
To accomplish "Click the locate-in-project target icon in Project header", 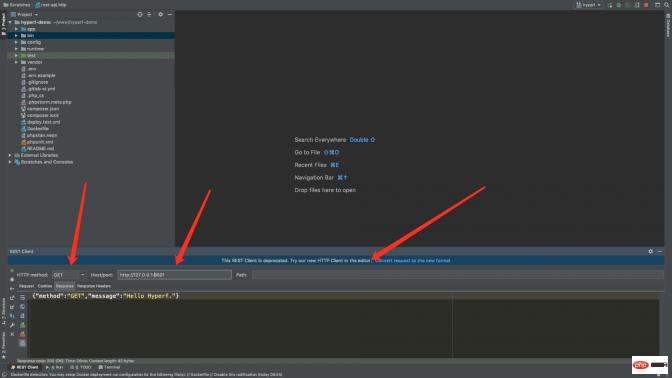I will click(x=140, y=15).
